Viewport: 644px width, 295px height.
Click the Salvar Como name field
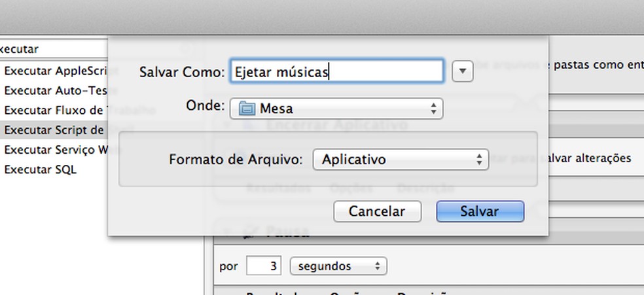coord(336,72)
